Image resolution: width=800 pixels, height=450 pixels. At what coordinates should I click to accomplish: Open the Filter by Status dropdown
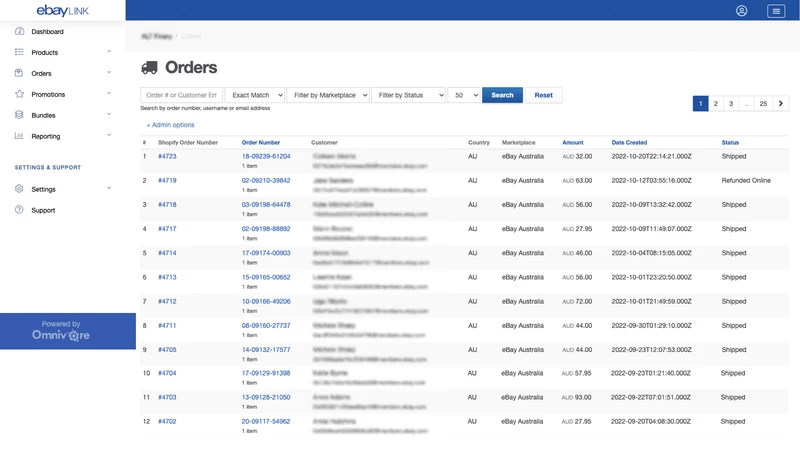pos(409,95)
